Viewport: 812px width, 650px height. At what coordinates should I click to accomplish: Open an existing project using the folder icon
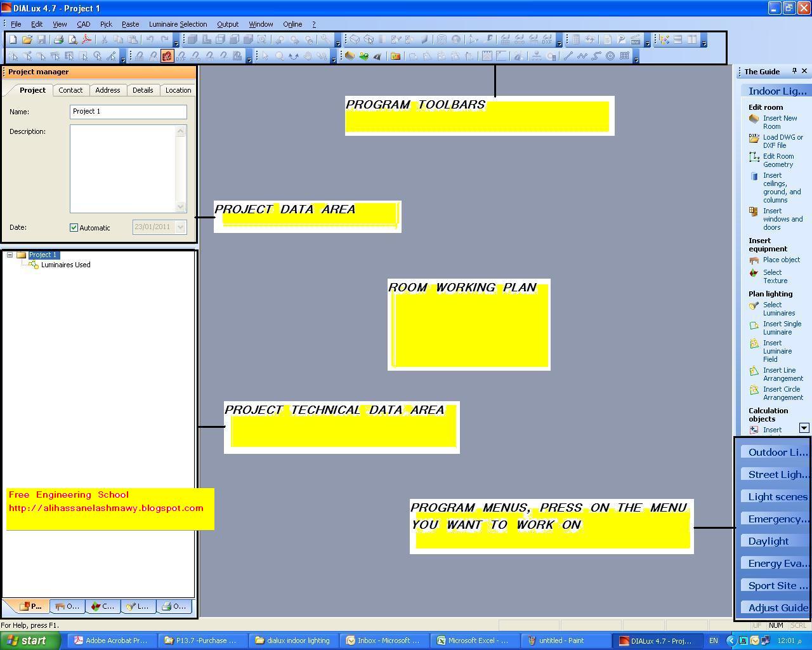click(25, 39)
